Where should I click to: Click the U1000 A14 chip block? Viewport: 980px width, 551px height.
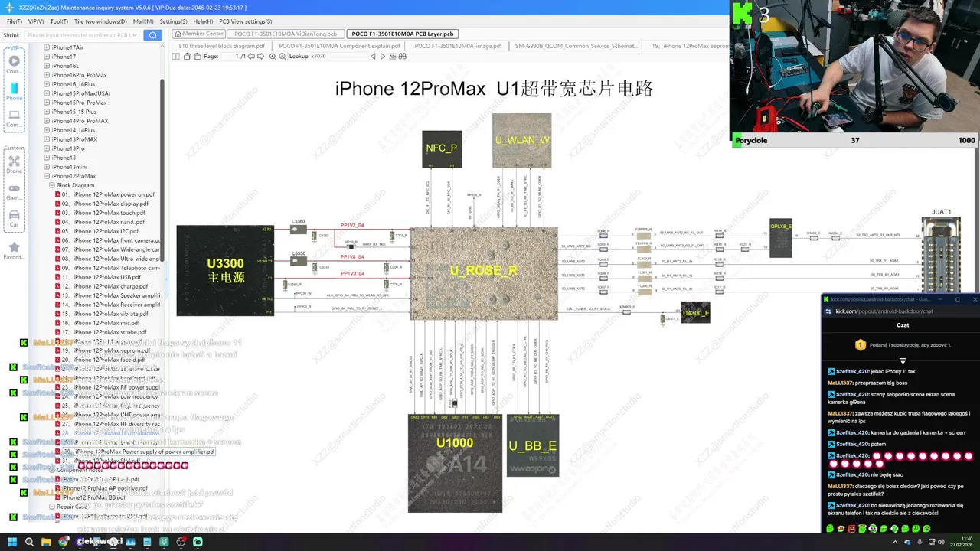(455, 464)
